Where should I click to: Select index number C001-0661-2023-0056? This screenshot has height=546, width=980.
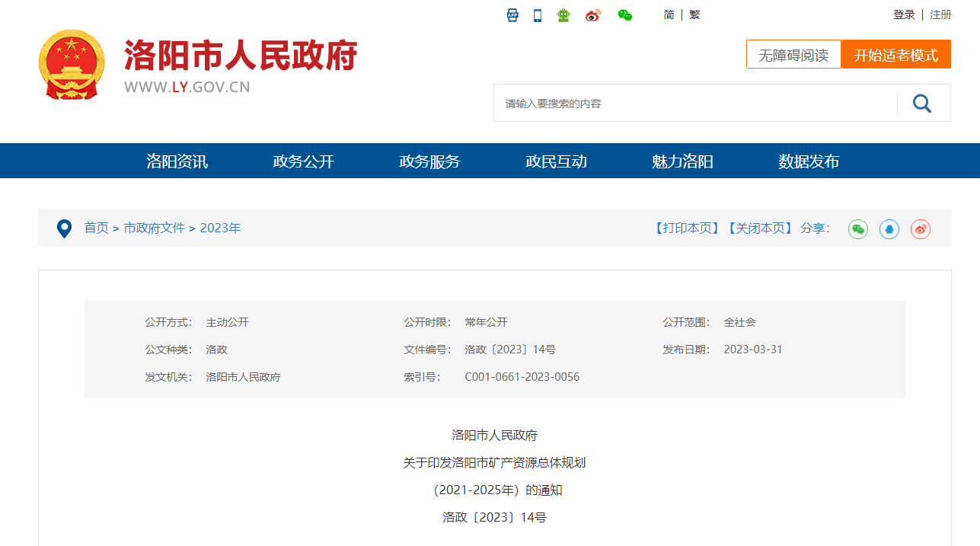coord(522,377)
